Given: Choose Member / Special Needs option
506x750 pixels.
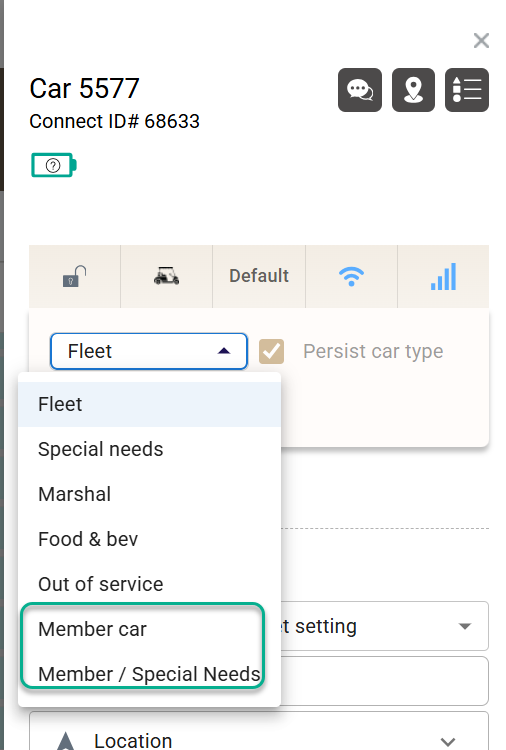Looking at the screenshot, I should (x=149, y=674).
